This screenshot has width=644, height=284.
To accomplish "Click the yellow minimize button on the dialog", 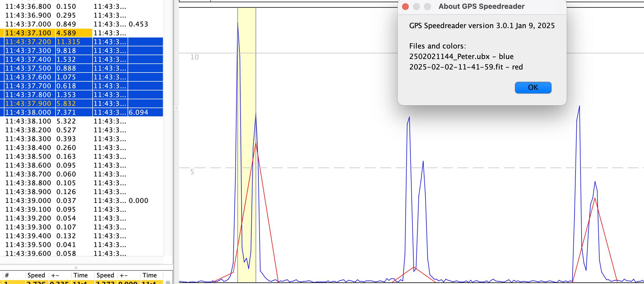I will tap(416, 6).
